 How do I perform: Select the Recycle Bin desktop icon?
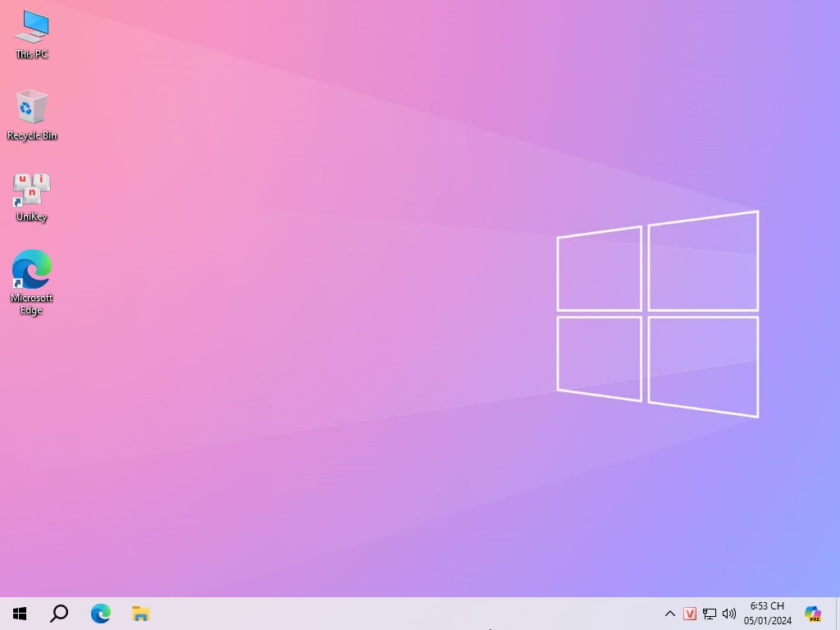coord(32,115)
